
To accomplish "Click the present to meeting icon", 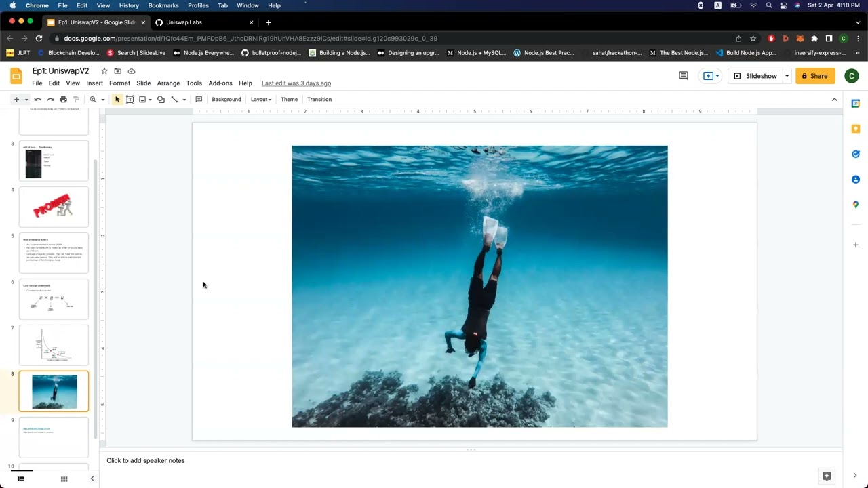I will coord(708,76).
